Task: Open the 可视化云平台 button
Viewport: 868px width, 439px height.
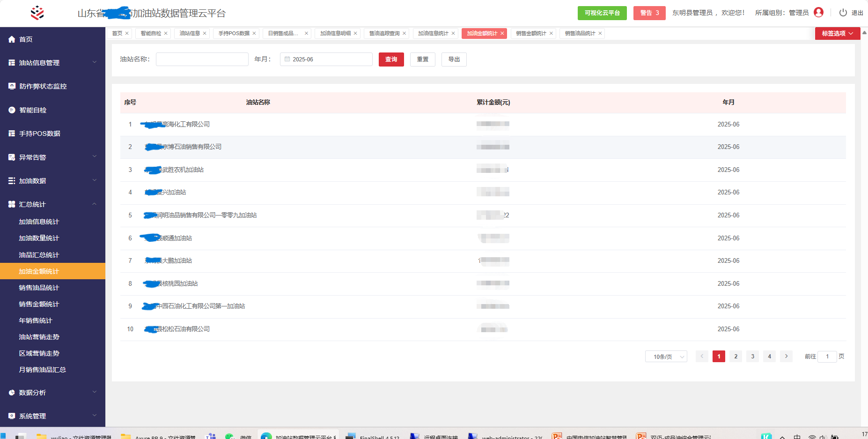Action: pyautogui.click(x=602, y=13)
